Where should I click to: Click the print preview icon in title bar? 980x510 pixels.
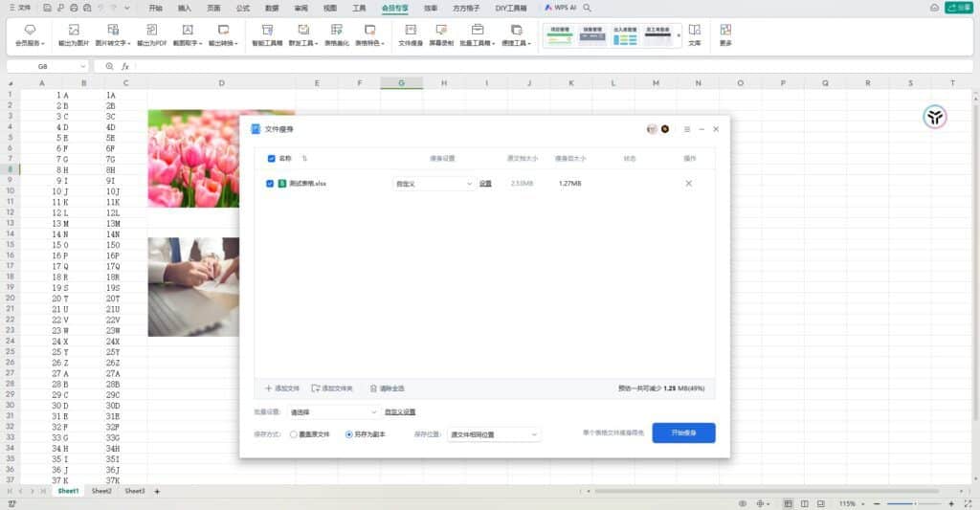pos(87,8)
